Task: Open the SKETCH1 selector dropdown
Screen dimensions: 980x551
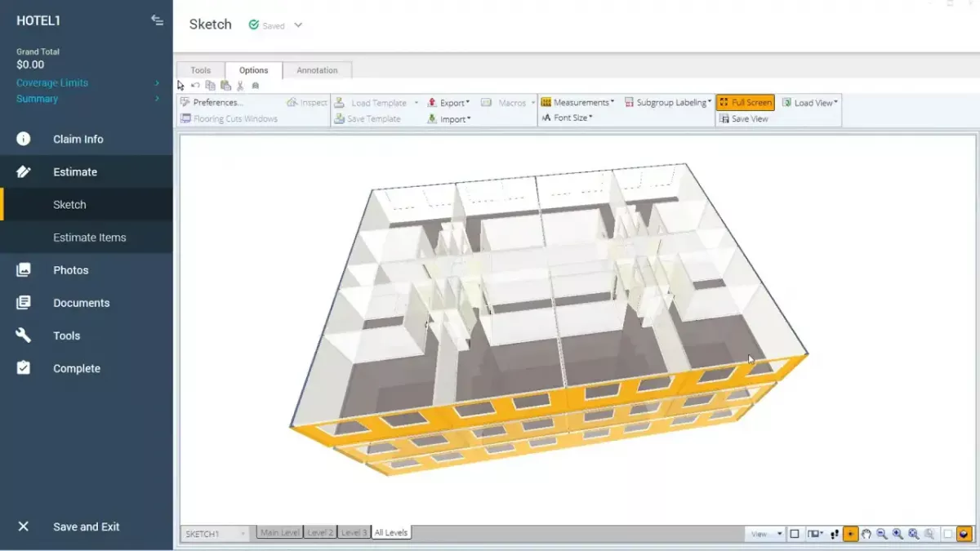Action: [215, 534]
